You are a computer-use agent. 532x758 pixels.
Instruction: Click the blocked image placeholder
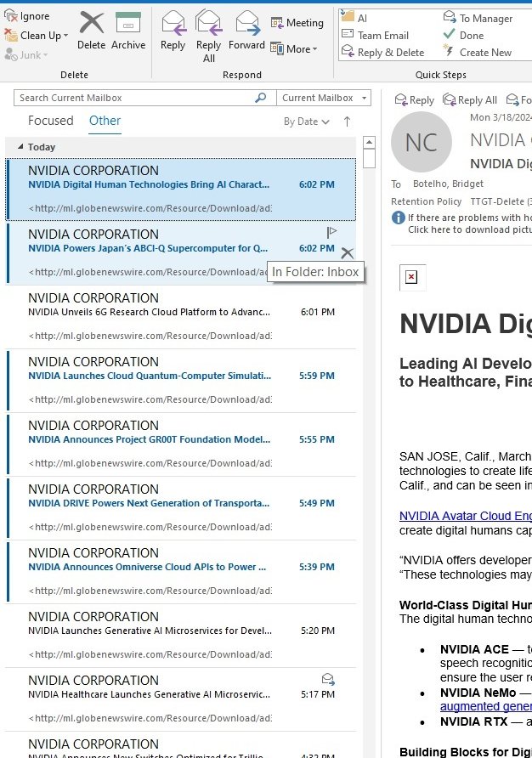412,278
